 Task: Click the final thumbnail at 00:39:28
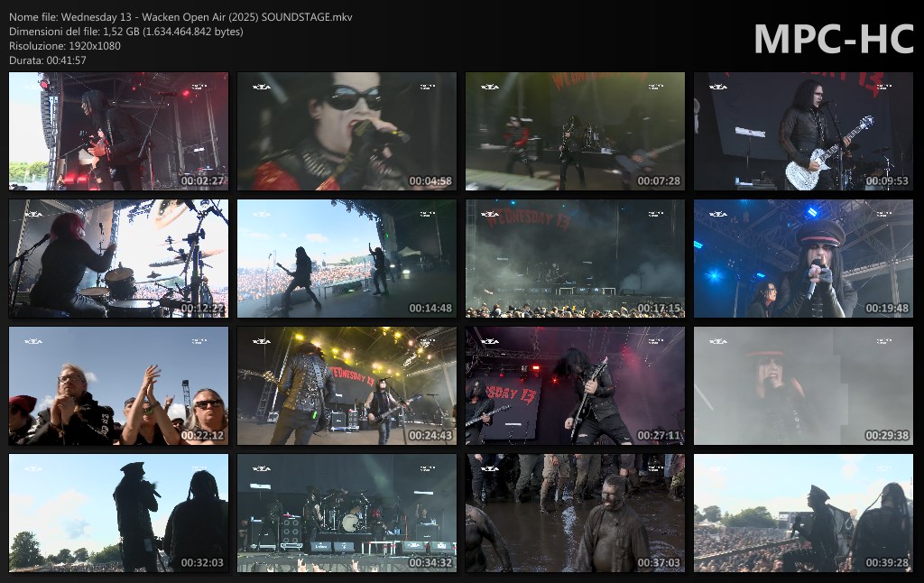tap(803, 514)
